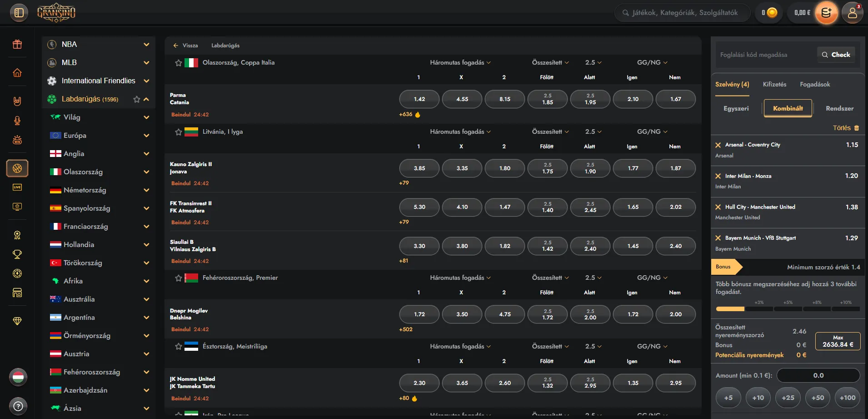Click the Check booking code button
Viewport: 868px width, 419px height.
[x=836, y=55]
